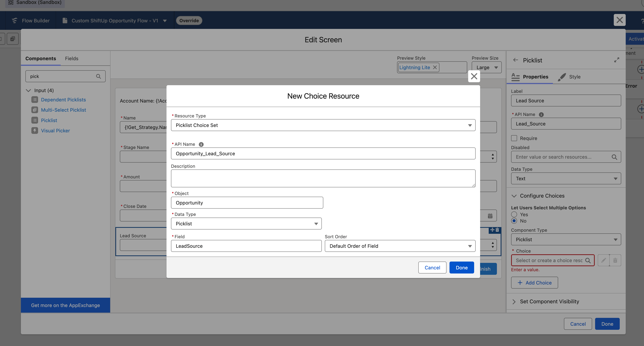Switch to the Fields tab
Viewport: 644px width, 346px height.
(71, 58)
